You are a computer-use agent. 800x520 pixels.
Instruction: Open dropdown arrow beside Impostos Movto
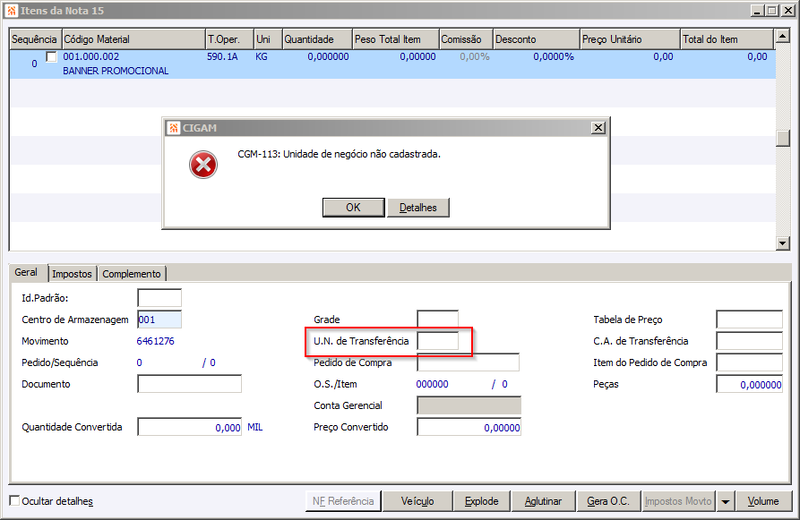[x=725, y=501]
